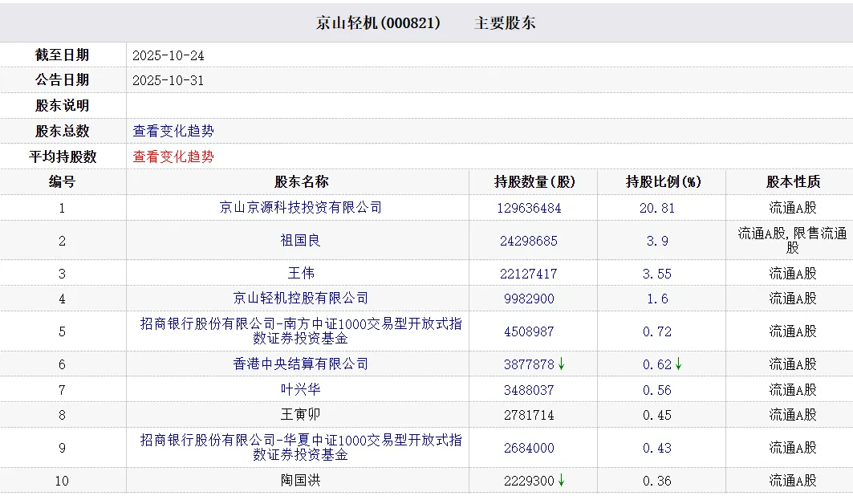The width and height of the screenshot is (853, 504).
Task: Click the green down arrow beside 3877878
Action: pos(562,364)
